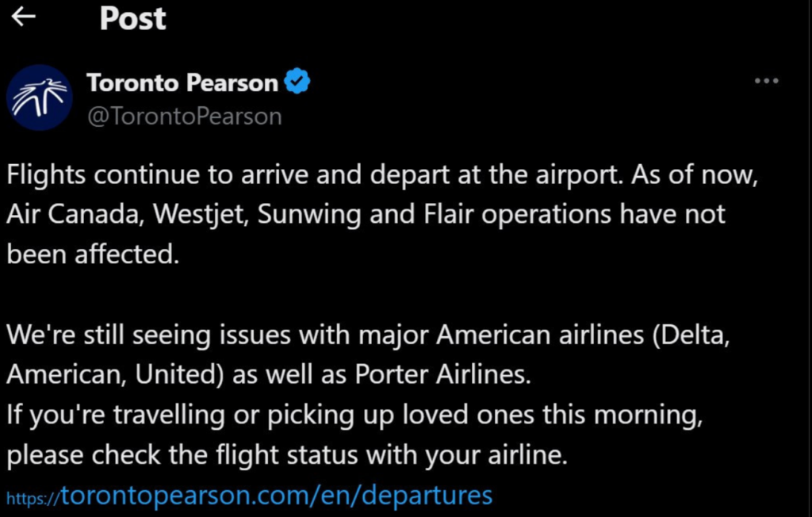Click the Toronto Pearson profile avatar
Image resolution: width=812 pixels, height=517 pixels.
[39, 98]
